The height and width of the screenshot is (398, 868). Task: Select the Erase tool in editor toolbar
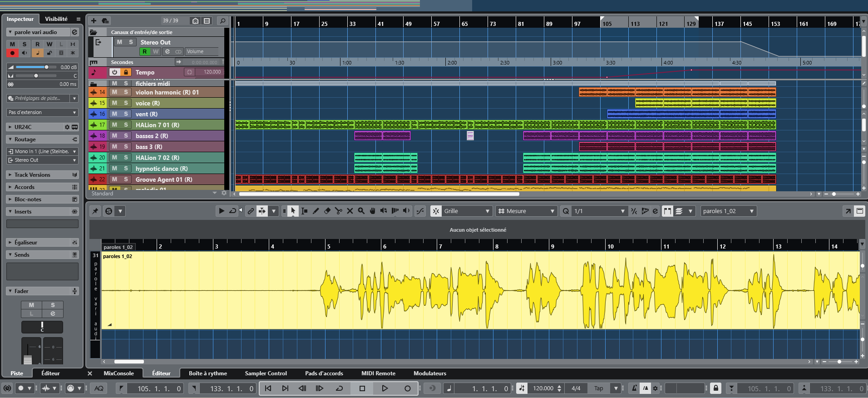[x=327, y=211]
